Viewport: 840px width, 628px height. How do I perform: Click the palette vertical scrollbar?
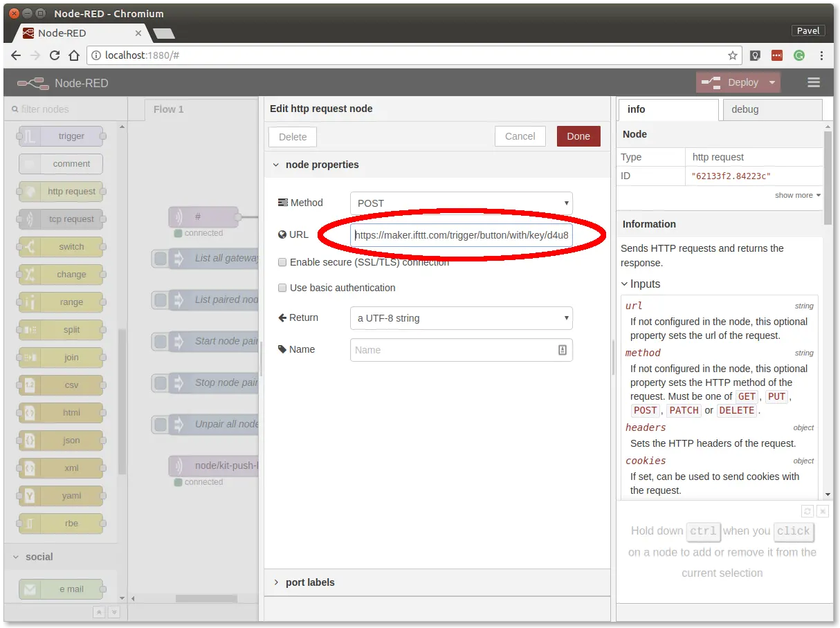pyautogui.click(x=122, y=401)
